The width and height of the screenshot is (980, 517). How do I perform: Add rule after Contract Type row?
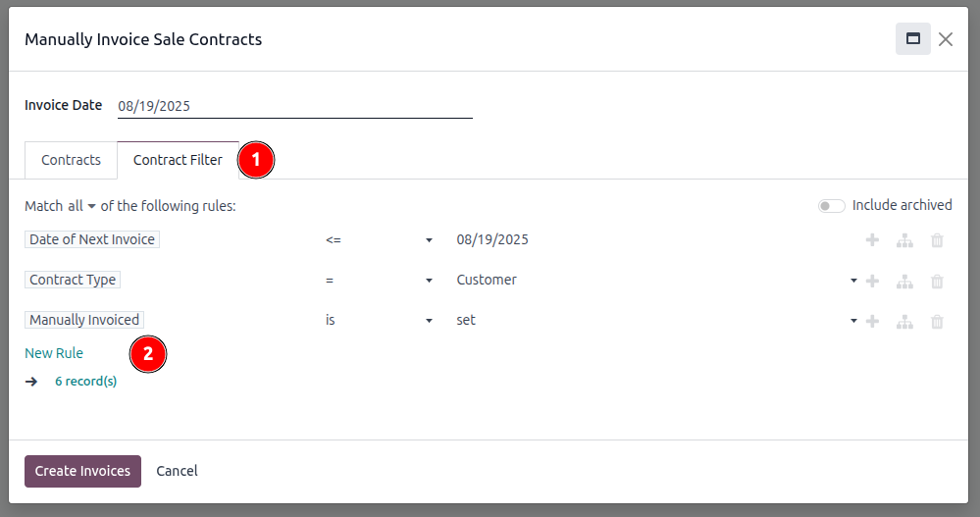[872, 282]
